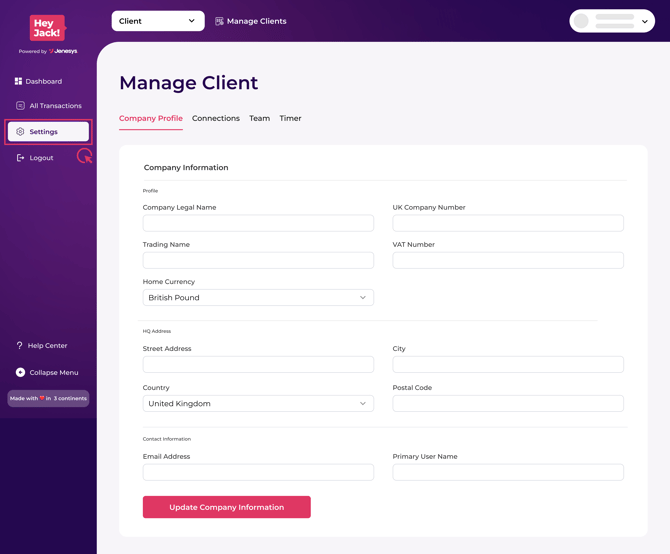
Task: Click the user avatar circle
Action: coord(581,21)
